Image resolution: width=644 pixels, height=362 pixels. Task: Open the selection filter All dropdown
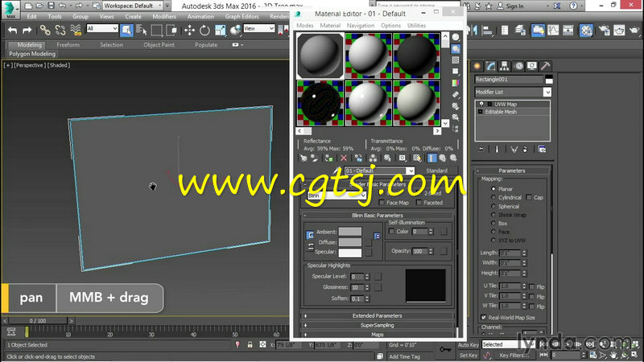tap(102, 28)
